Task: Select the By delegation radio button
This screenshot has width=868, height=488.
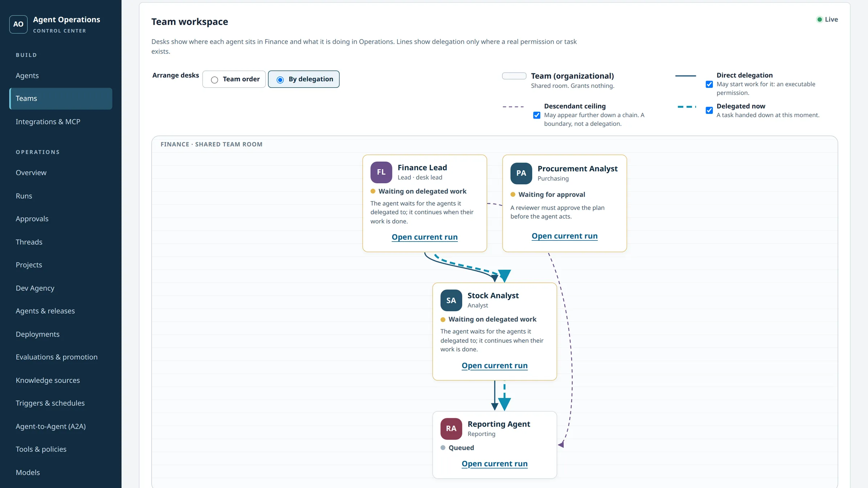Action: tap(280, 80)
